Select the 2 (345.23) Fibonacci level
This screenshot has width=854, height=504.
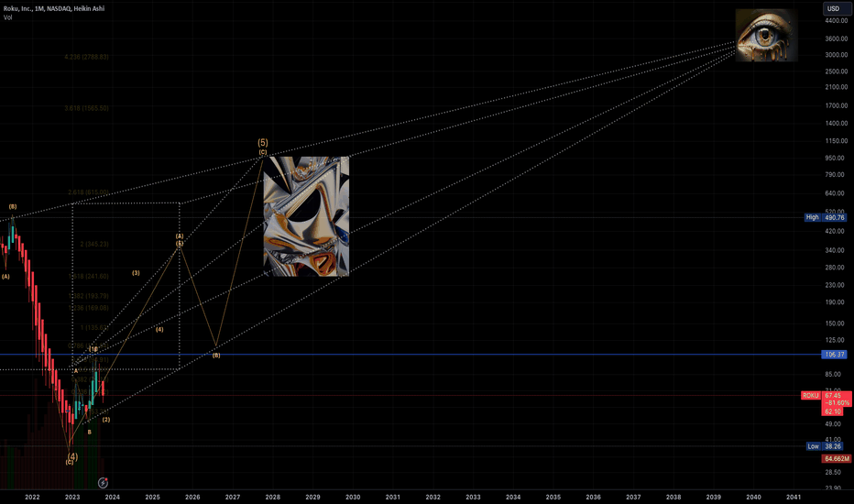click(x=94, y=244)
